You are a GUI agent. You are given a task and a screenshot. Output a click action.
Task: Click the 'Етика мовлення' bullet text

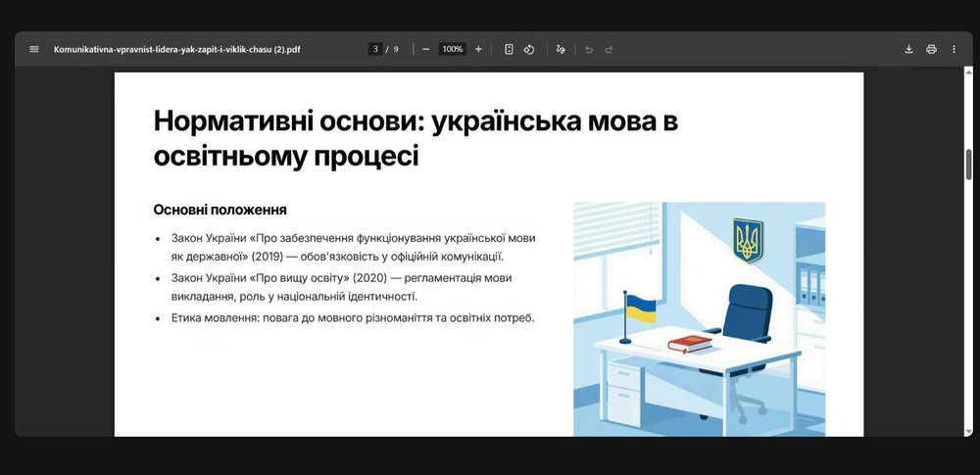pos(352,317)
